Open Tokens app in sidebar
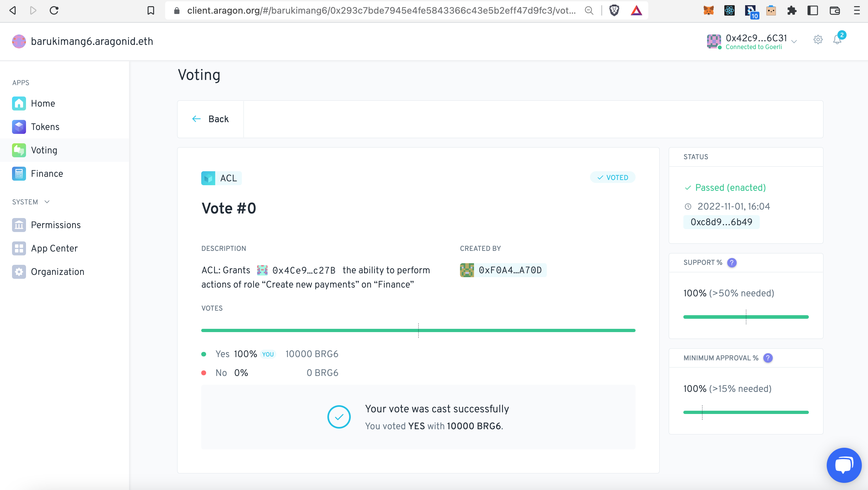The width and height of the screenshot is (868, 490). (65, 127)
